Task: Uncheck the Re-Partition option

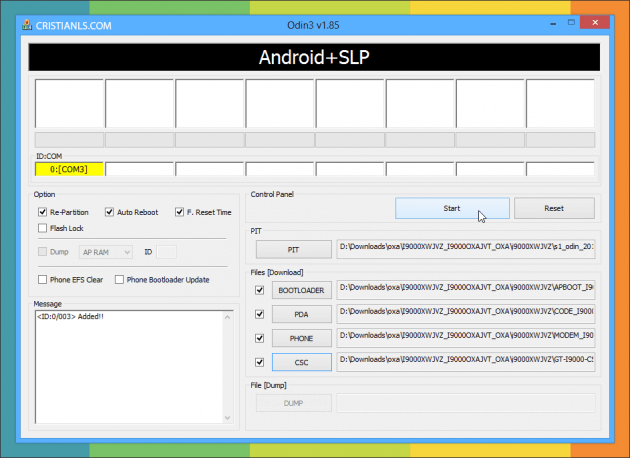Action: pyautogui.click(x=43, y=212)
